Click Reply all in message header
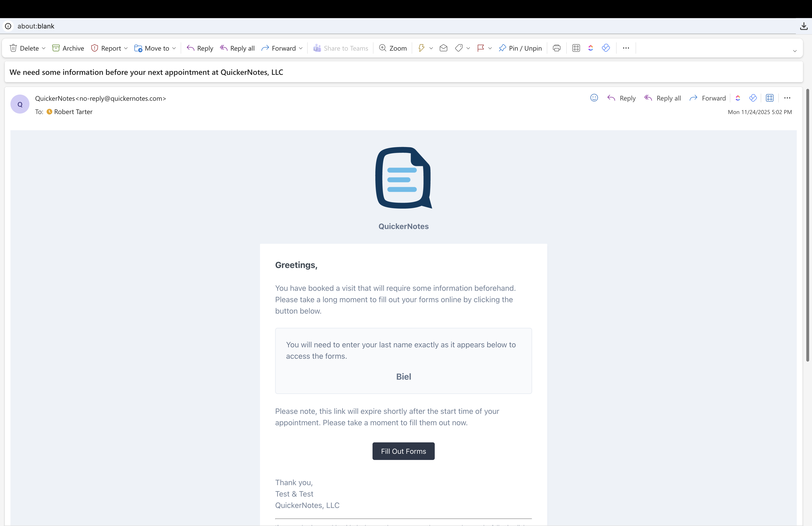The width and height of the screenshot is (812, 526). click(x=663, y=98)
